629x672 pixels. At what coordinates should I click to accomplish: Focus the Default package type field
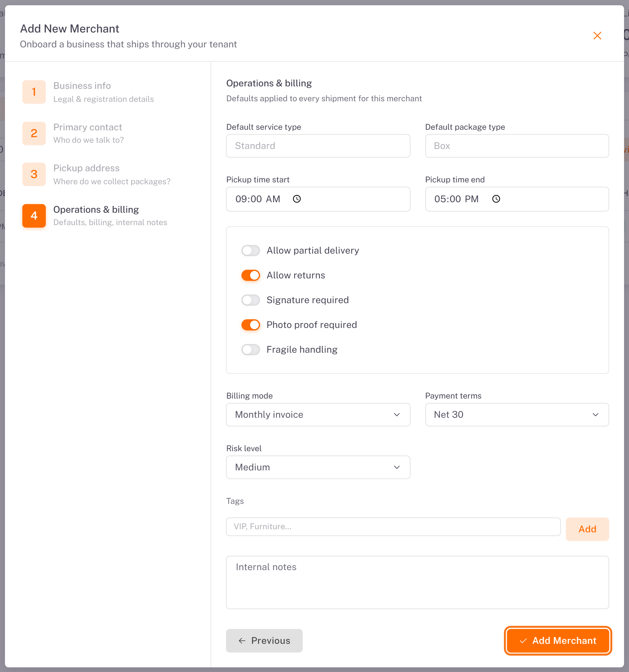[517, 146]
